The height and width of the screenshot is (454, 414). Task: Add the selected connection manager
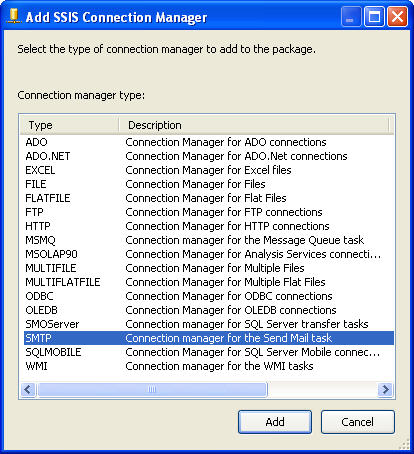pos(275,422)
